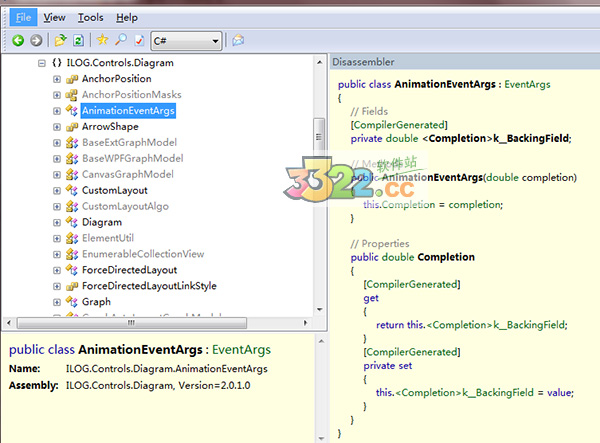Click the green Back navigation arrow
This screenshot has height=443, width=600.
tap(18, 40)
